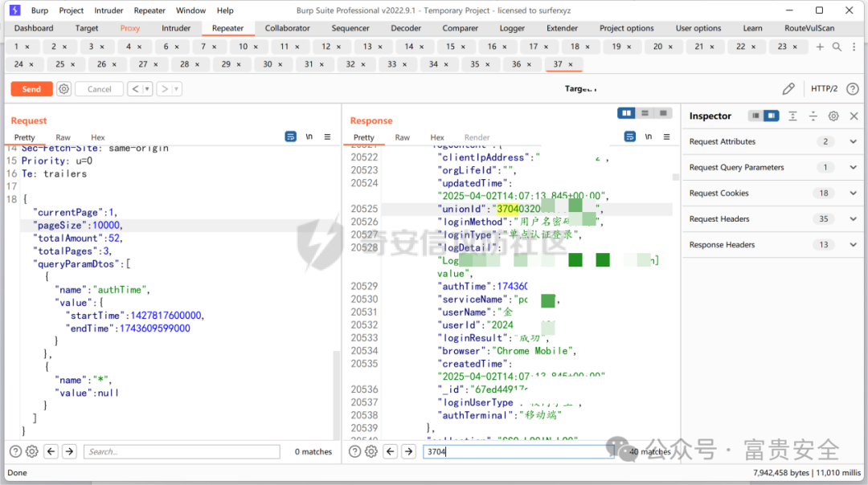Image resolution: width=868 pixels, height=485 pixels.
Task: Open the RouteVulScan extension tab
Action: click(x=809, y=28)
